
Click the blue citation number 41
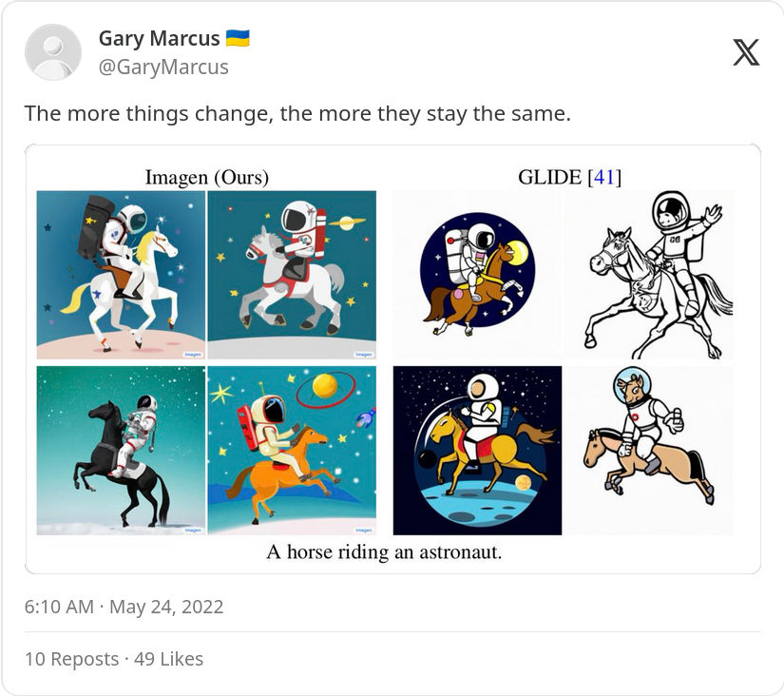(604, 177)
